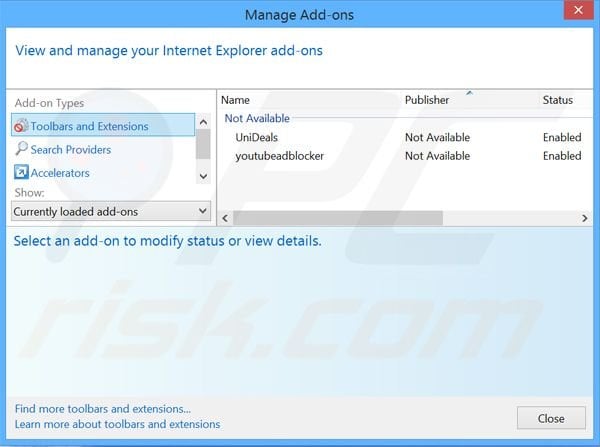Screen dimensions: 600x447
Task: Click the add-on types vertical scrollbar thumb
Action: [x=203, y=144]
